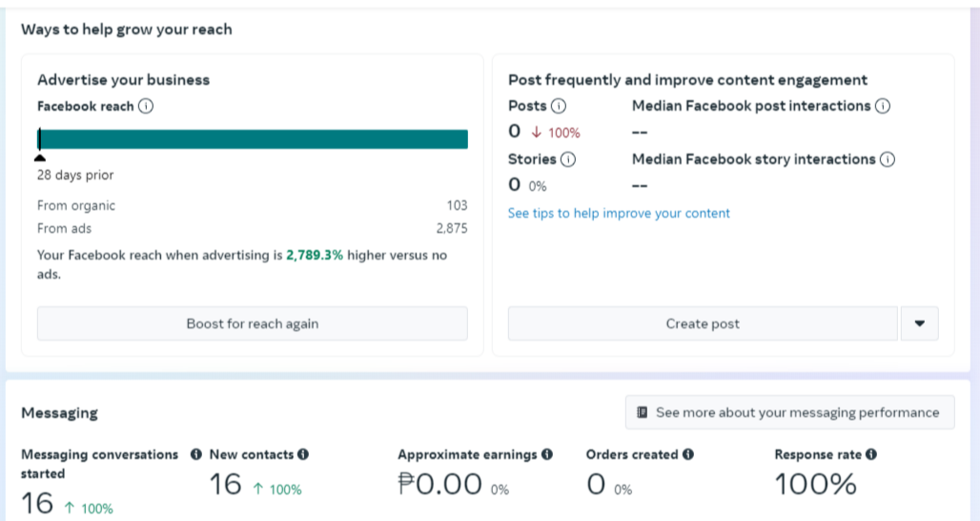
Task: Open Median Facebook post interactions info icon
Action: pos(883,106)
